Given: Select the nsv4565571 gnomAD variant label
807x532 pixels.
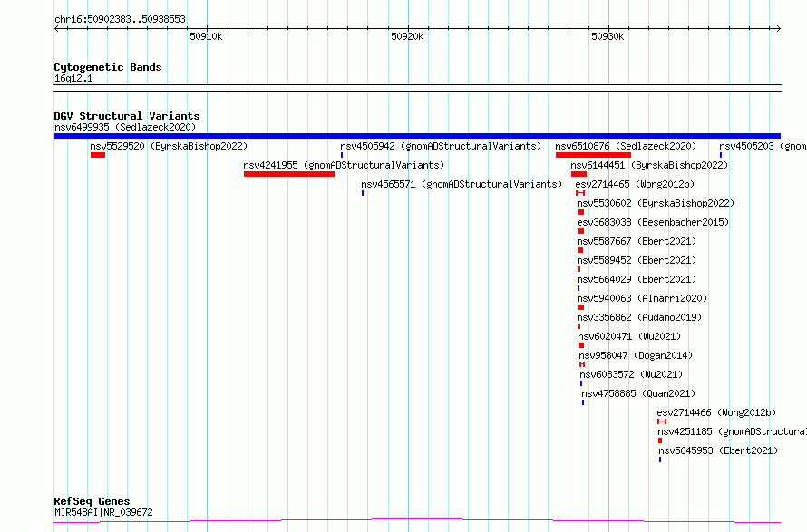Looking at the screenshot, I should pyautogui.click(x=462, y=184).
